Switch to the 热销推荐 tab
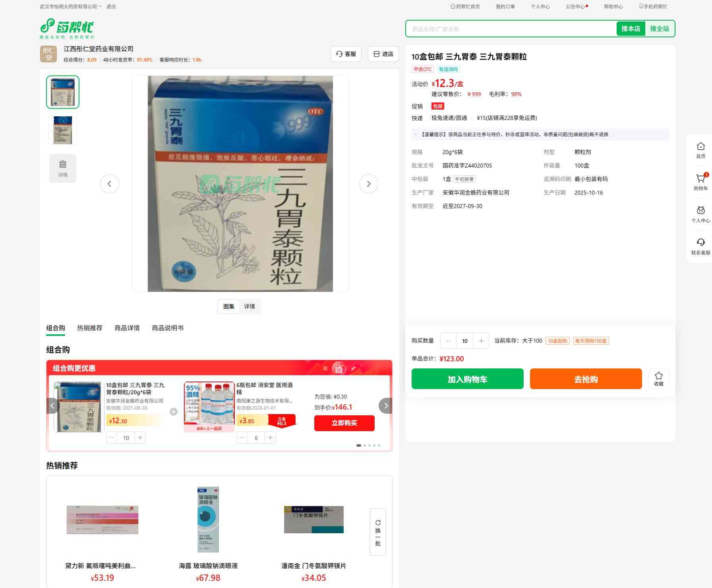This screenshot has width=712, height=588. point(89,328)
